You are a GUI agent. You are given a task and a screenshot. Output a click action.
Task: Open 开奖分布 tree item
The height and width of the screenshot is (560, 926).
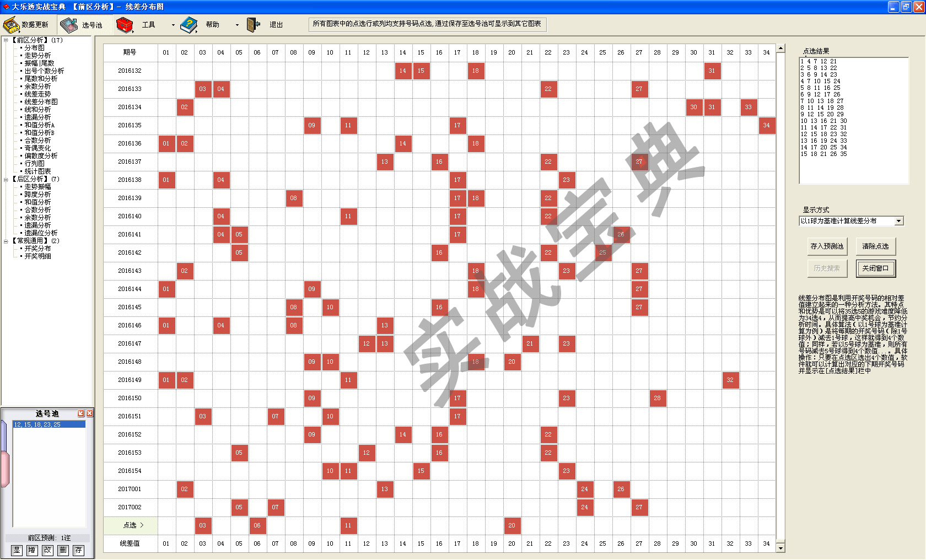(37, 249)
